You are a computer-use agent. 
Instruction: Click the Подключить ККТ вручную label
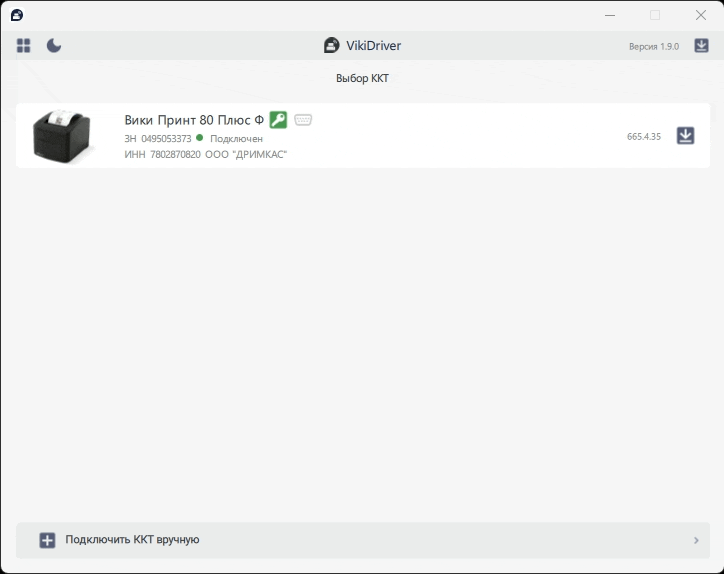(132, 540)
